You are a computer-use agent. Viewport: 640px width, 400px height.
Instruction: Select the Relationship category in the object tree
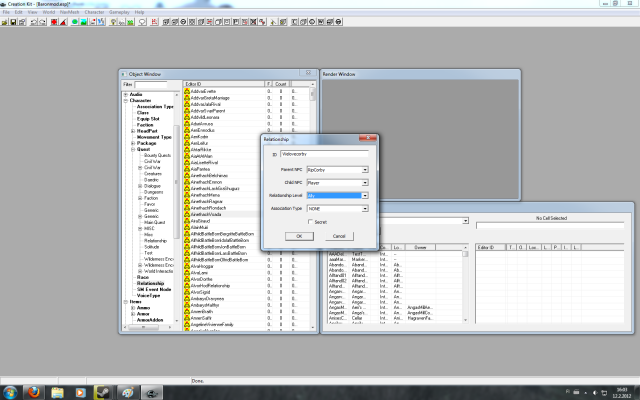150,283
